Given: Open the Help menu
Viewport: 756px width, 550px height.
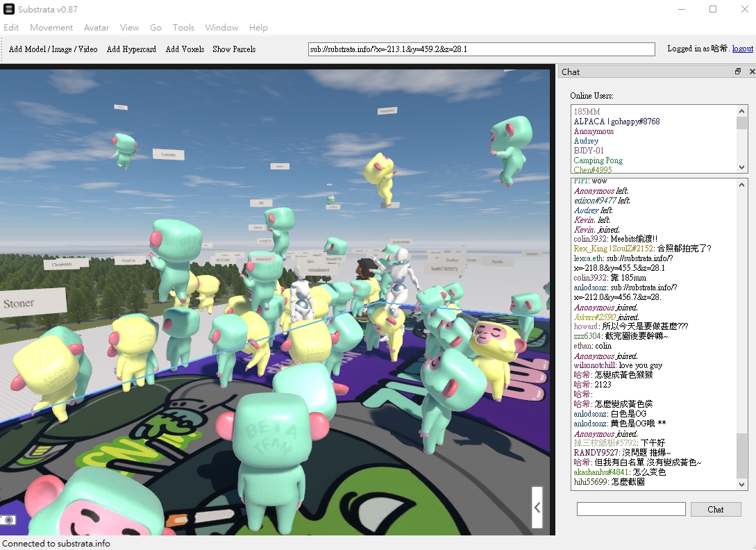Looking at the screenshot, I should [258, 28].
